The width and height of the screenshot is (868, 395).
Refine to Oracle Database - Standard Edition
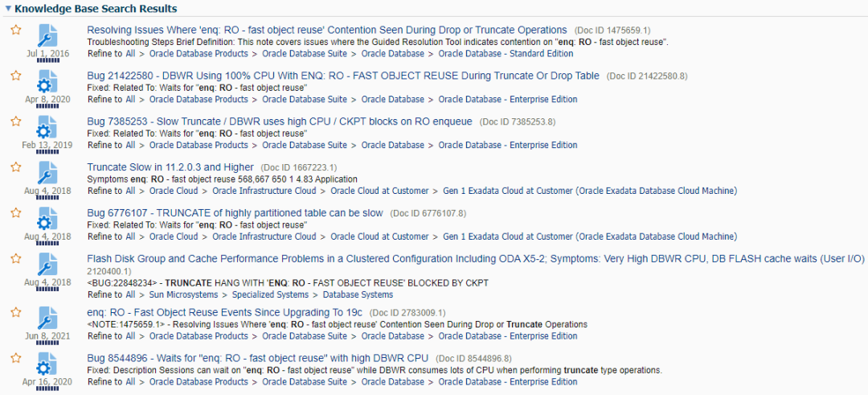click(x=506, y=54)
